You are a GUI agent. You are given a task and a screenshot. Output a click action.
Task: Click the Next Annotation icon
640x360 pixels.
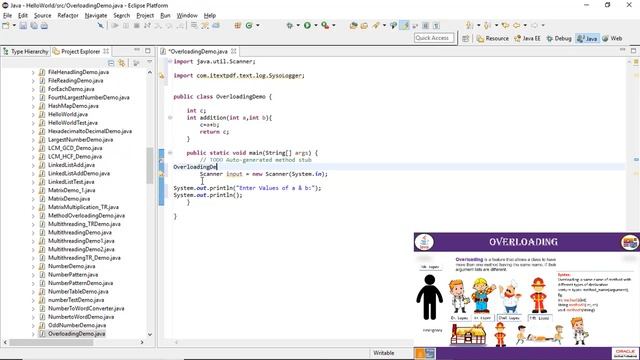coord(470,25)
